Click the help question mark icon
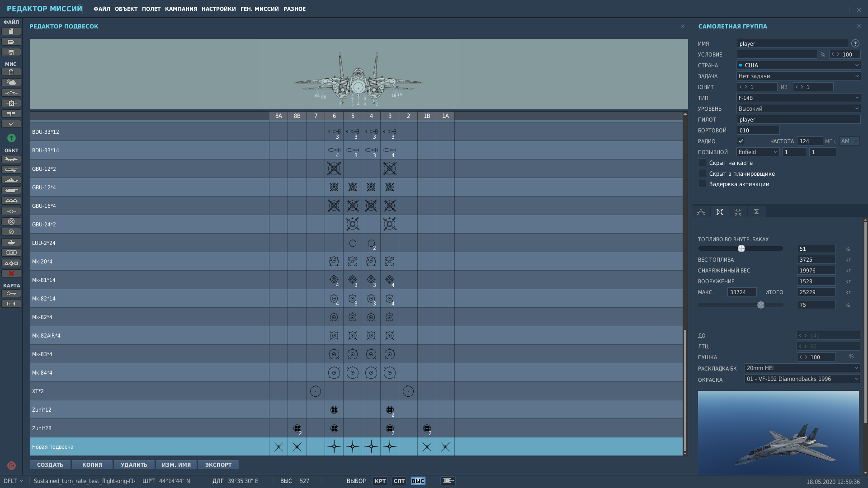 855,44
